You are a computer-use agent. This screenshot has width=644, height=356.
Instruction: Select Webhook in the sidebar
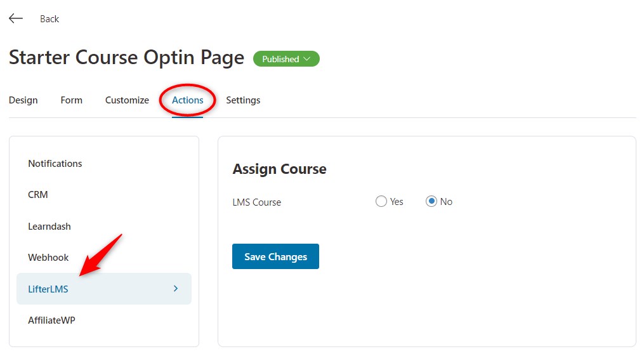click(x=48, y=258)
